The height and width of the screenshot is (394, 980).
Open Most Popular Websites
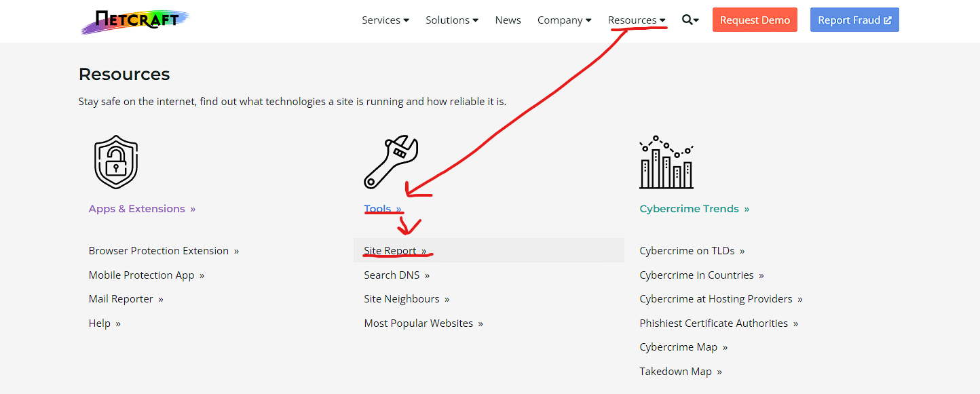[418, 323]
